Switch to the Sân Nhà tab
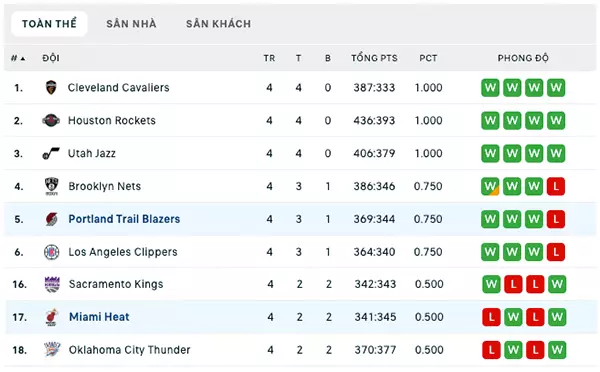Screen dimensions: 600x372 (131, 24)
